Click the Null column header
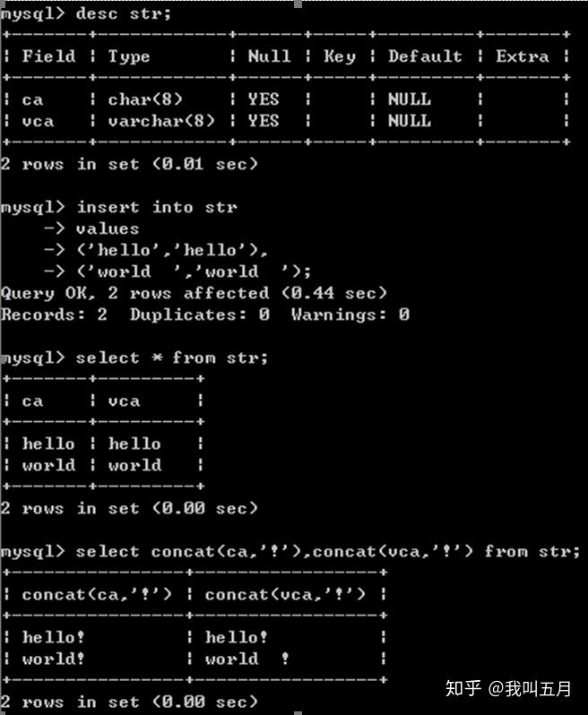 pos(269,56)
